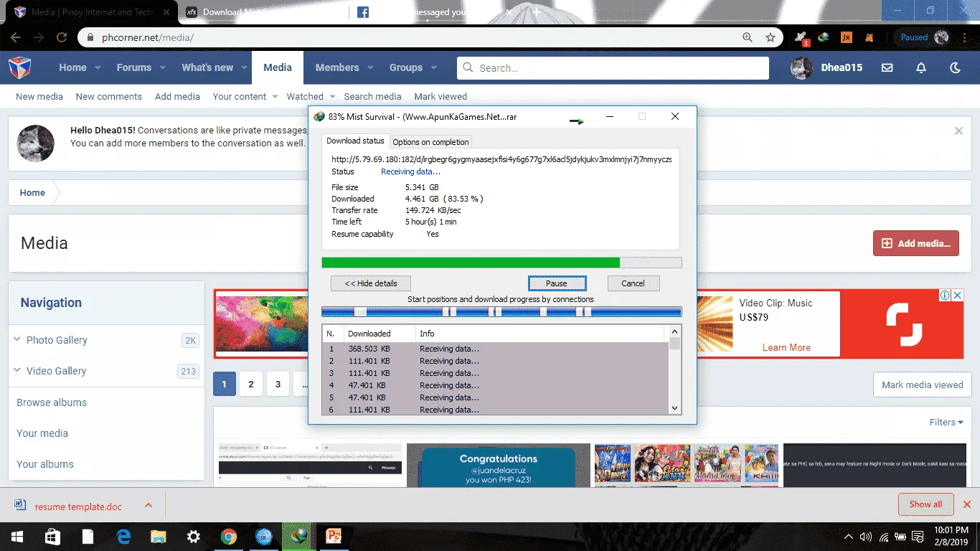Collapse the Video Gallery category
This screenshot has height=551, width=980.
point(17,370)
